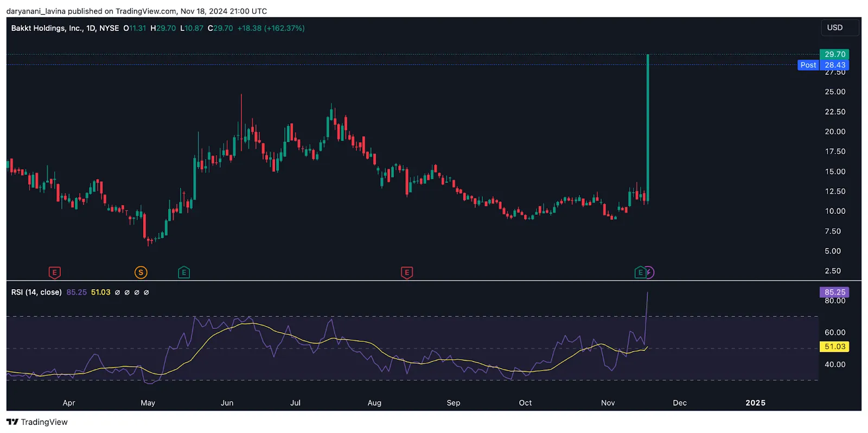Click the green earnings E marker in November
The width and height of the screenshot is (868, 433).
pyautogui.click(x=640, y=272)
